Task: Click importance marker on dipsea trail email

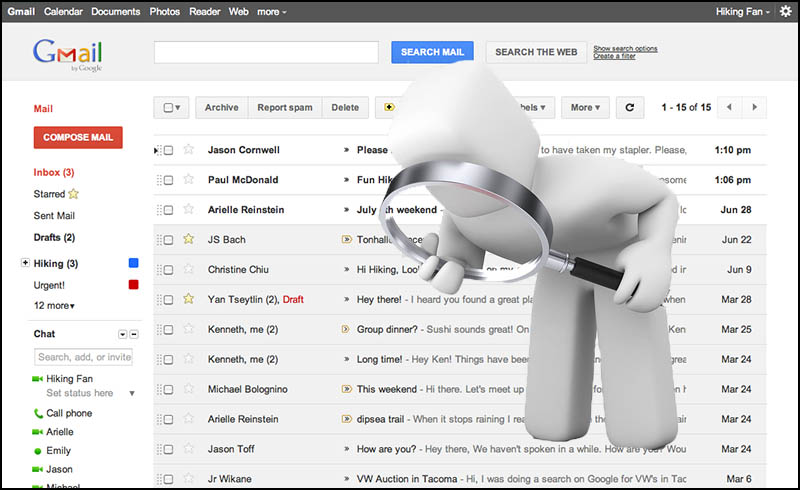Action: click(346, 419)
